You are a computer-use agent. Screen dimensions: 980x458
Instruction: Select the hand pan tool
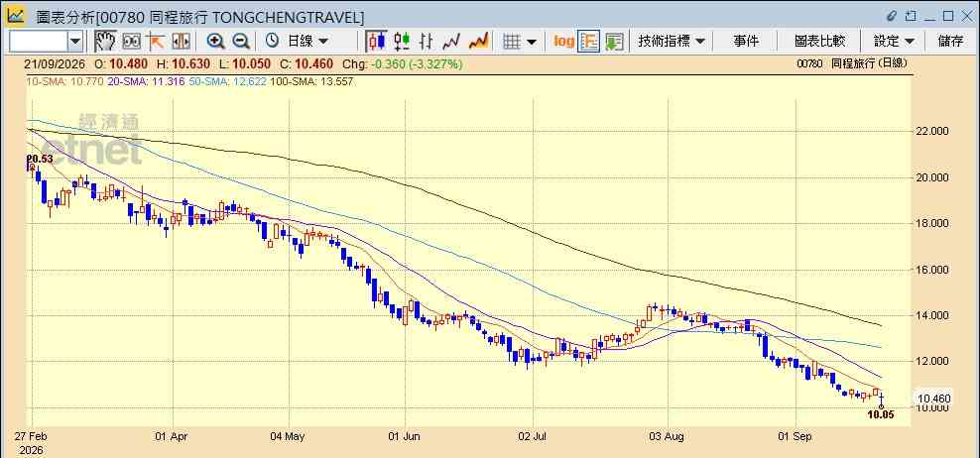tap(106, 42)
